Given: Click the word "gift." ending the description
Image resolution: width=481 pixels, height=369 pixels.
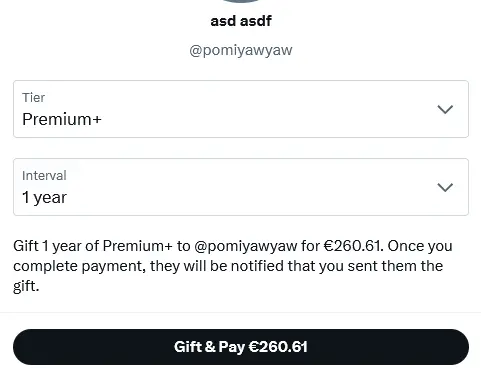Looking at the screenshot, I should coord(26,286).
